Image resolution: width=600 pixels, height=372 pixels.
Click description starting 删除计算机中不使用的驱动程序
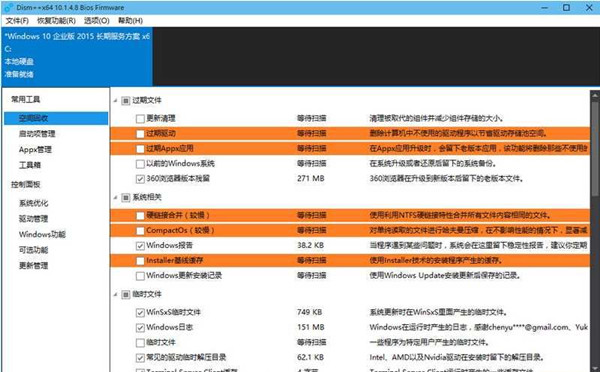tap(458, 134)
